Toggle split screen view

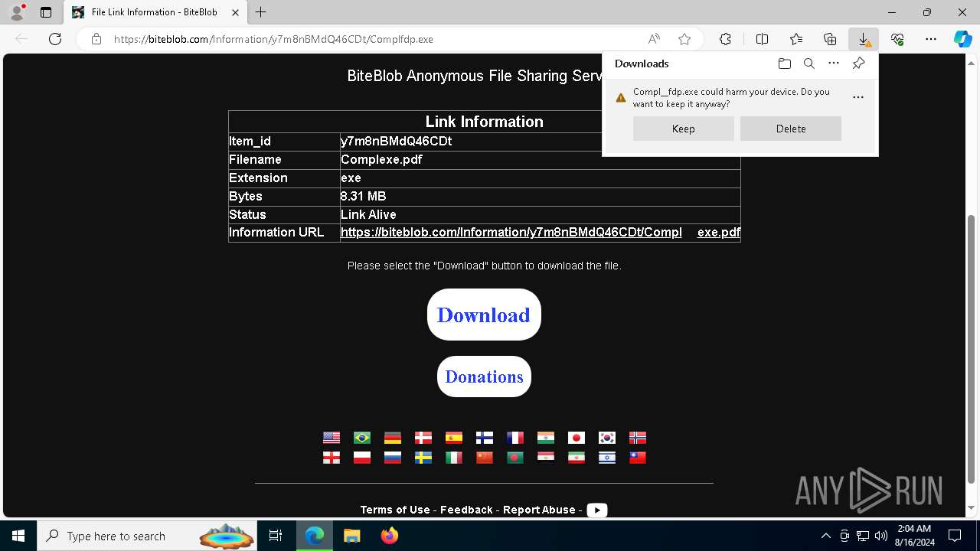[x=762, y=39]
